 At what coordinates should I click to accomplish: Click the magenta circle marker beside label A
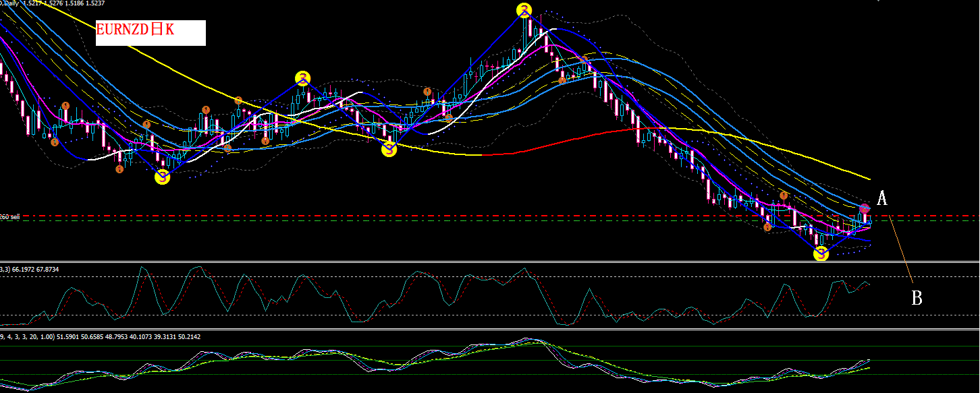(x=865, y=209)
